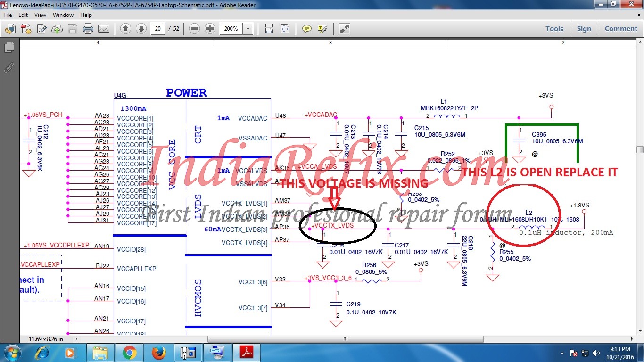Zoom out using the minus button

[195, 29]
